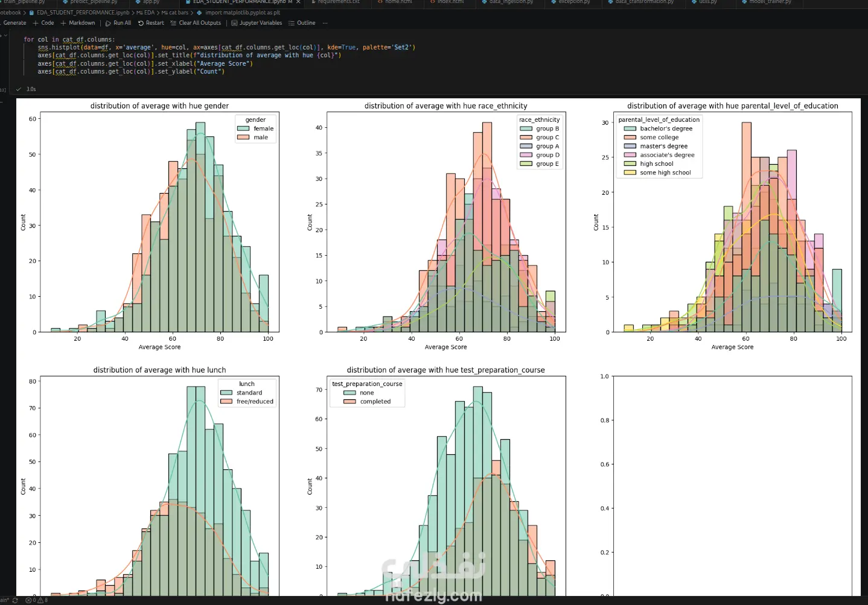Open the Jupyter Variables panel
The width and height of the screenshot is (868, 605).
pyautogui.click(x=257, y=23)
